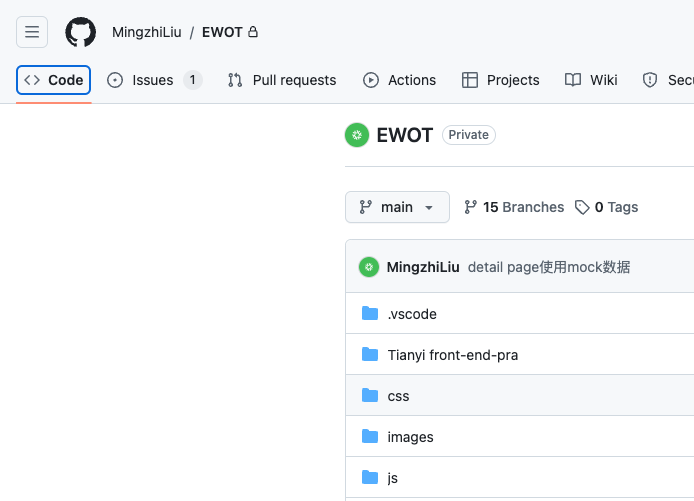The image size is (694, 501).
Task: Expand the main branch dropdown
Action: 397,207
